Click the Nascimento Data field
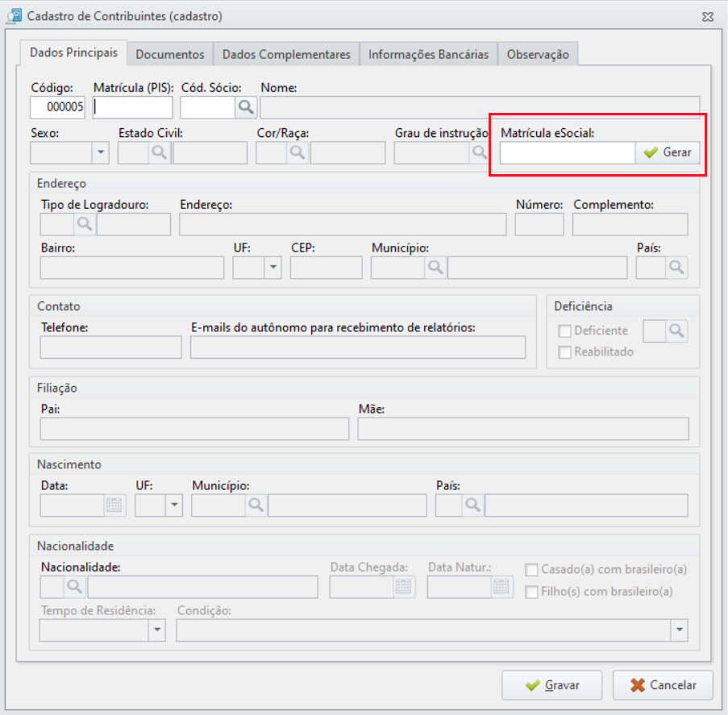This screenshot has height=715, width=728. click(73, 505)
